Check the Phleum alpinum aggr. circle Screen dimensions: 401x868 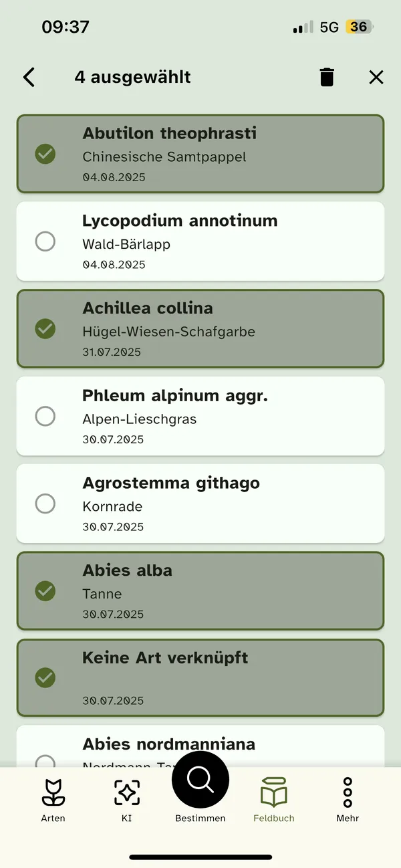click(45, 416)
